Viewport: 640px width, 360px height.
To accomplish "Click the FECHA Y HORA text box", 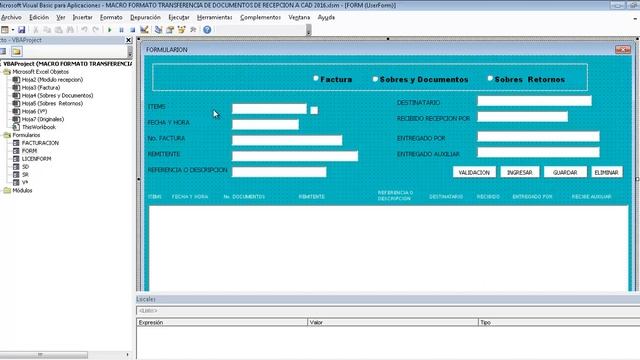I will tap(265, 124).
